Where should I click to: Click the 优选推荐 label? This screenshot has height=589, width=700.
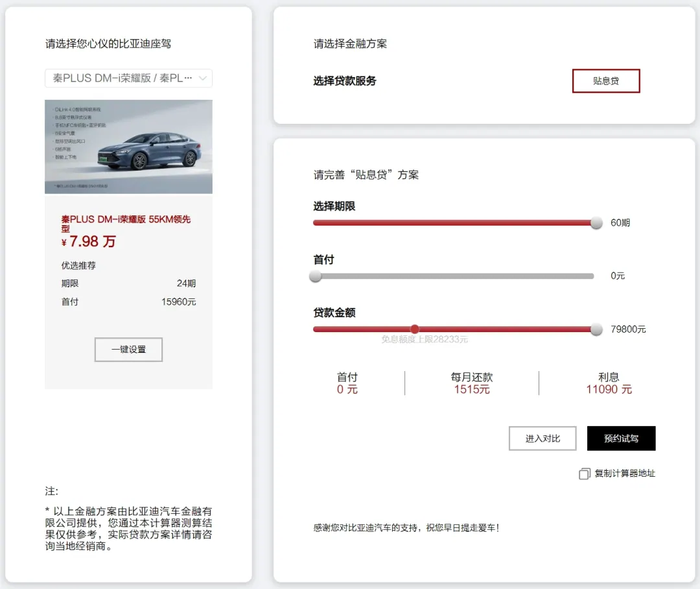tap(78, 265)
